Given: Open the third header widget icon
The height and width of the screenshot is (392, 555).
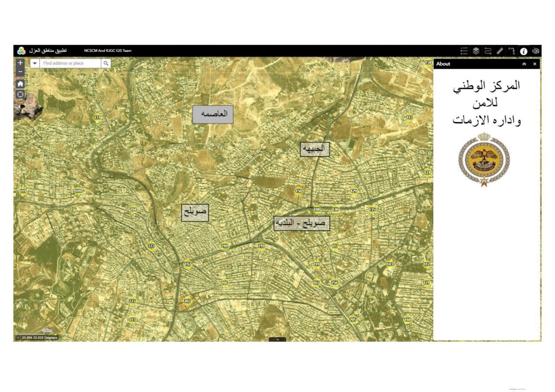Looking at the screenshot, I should click(x=488, y=51).
